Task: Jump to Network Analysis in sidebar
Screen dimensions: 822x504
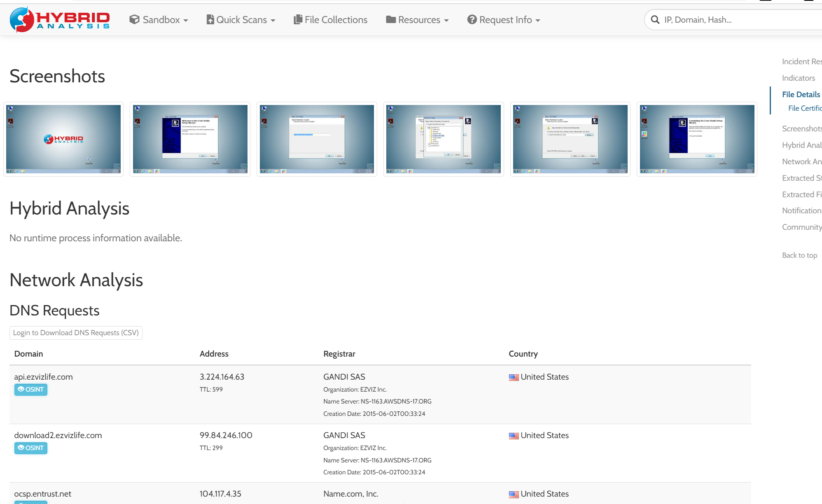Action: [x=802, y=161]
